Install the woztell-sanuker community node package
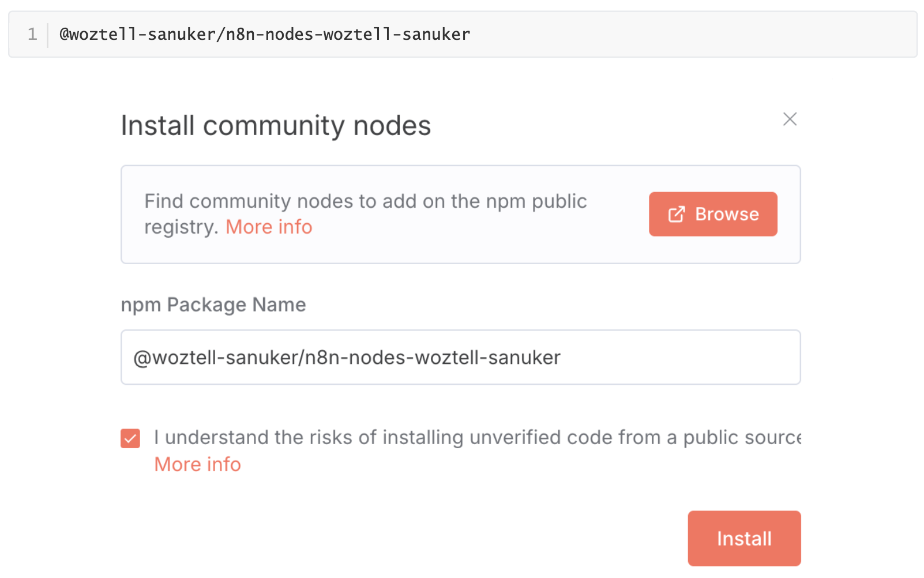 (x=744, y=538)
